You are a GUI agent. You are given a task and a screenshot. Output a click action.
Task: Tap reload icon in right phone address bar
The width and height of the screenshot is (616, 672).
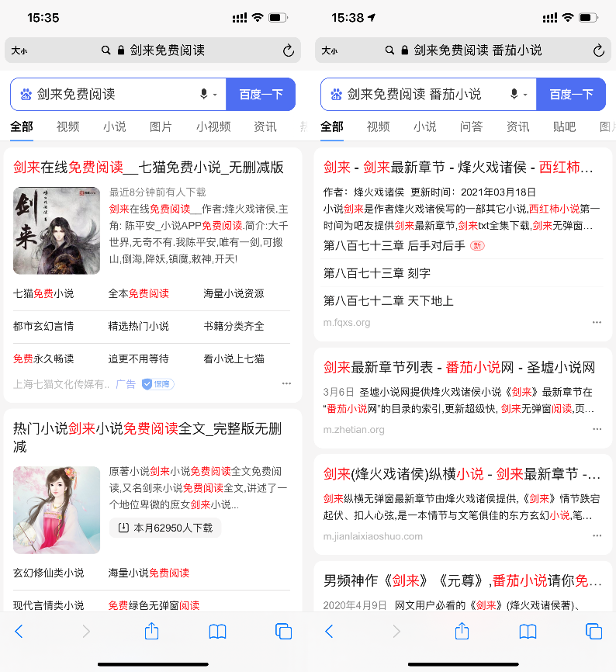coord(598,50)
